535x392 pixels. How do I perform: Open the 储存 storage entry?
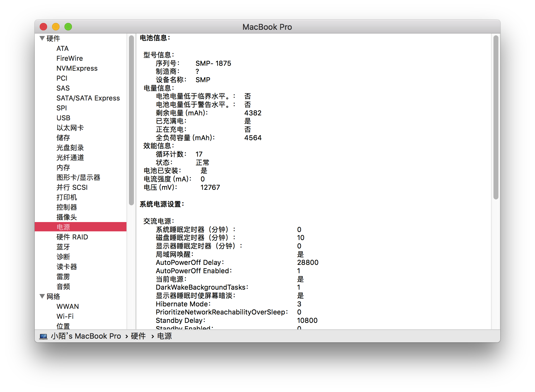(63, 138)
